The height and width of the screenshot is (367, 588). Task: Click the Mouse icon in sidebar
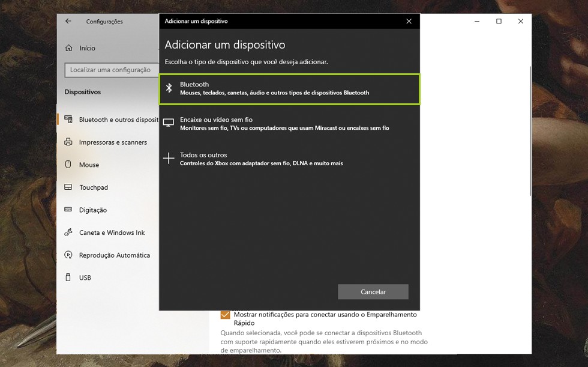68,165
